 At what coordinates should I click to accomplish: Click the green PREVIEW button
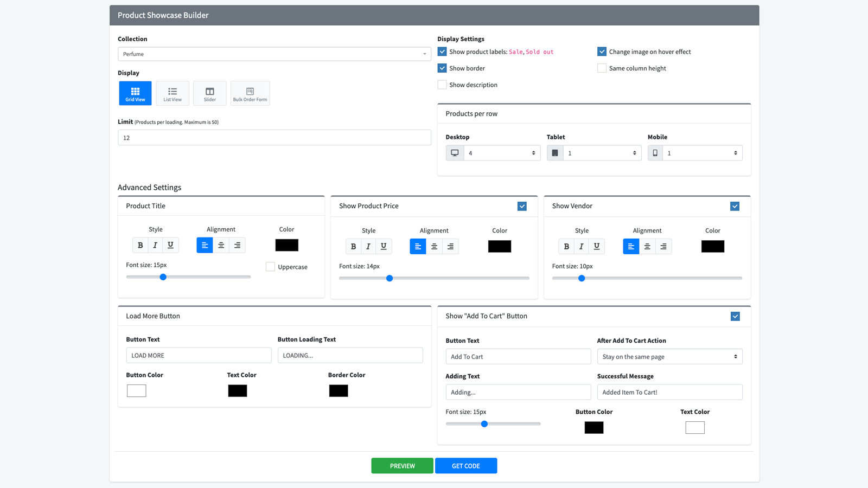coord(402,465)
